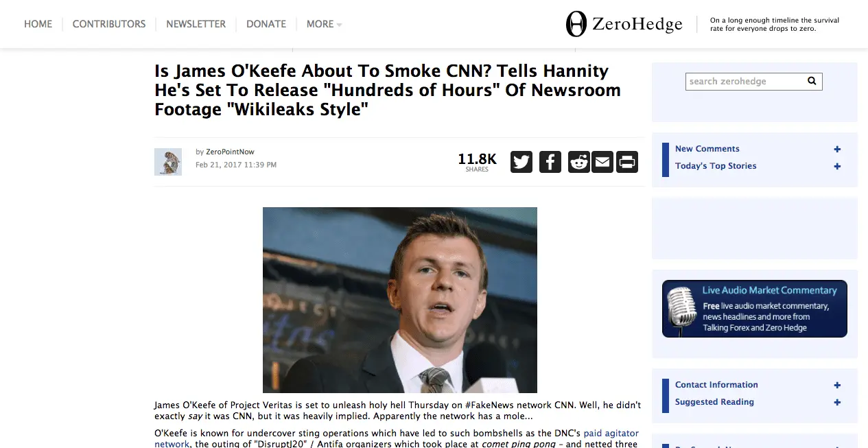The image size is (868, 448).
Task: Click the search magnifier icon
Action: [x=812, y=81]
